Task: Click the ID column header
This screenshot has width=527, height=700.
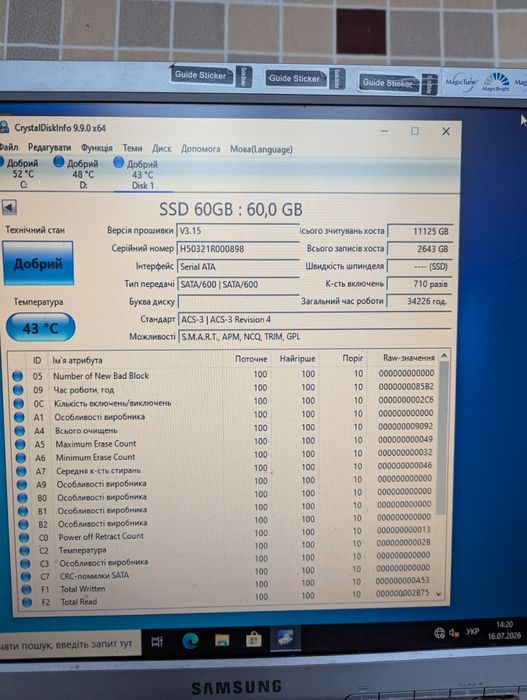Action: click(37, 360)
